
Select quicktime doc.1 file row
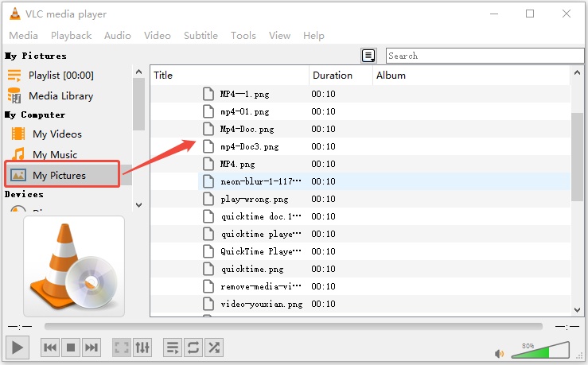click(360, 216)
